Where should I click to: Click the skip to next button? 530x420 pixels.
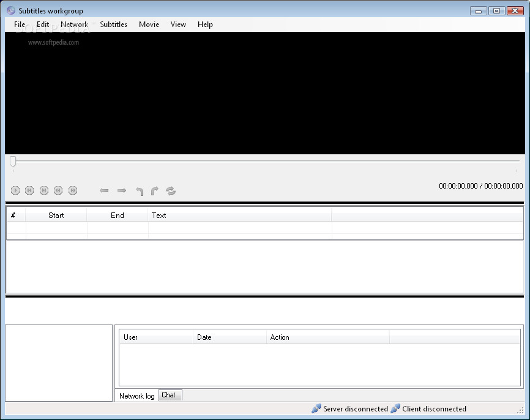pyautogui.click(x=44, y=190)
